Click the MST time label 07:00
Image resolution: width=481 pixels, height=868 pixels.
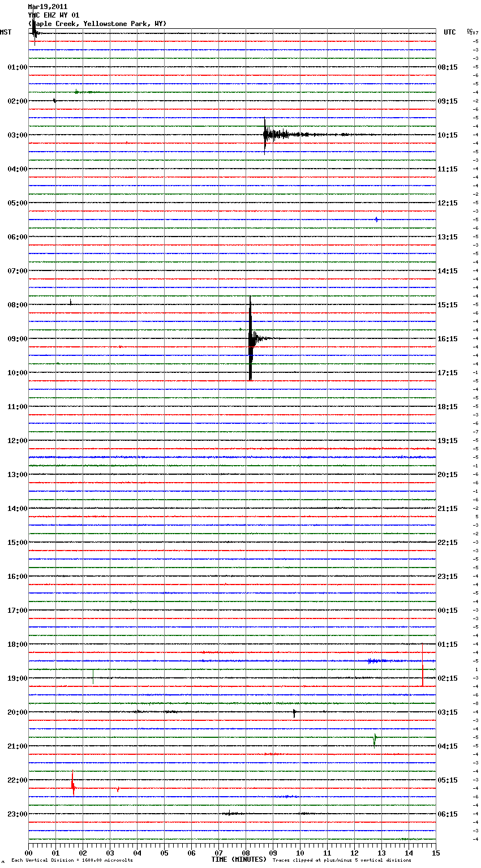tap(18, 271)
